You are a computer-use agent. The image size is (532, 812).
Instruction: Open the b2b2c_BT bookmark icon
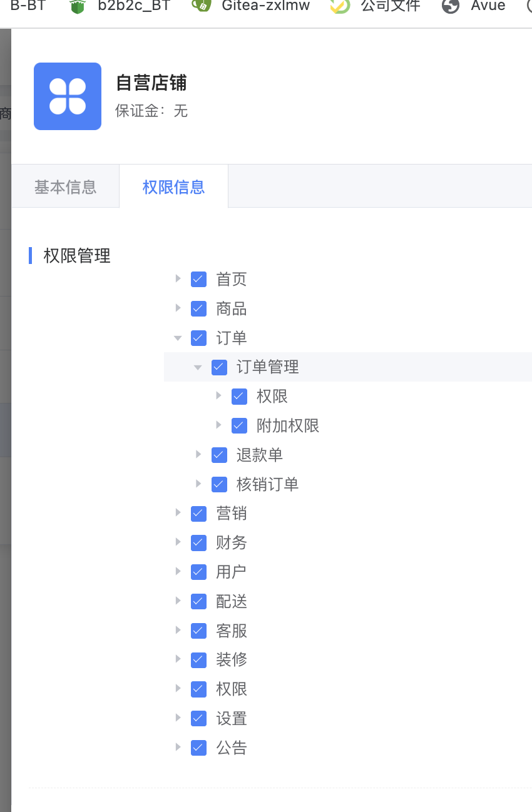click(77, 7)
